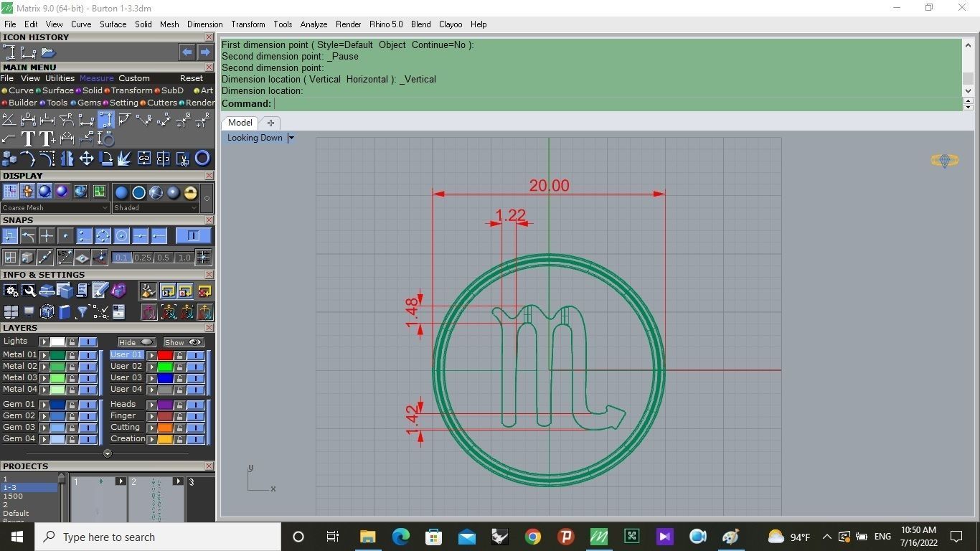
Task: Switch to the Model viewport tab
Action: (x=240, y=123)
